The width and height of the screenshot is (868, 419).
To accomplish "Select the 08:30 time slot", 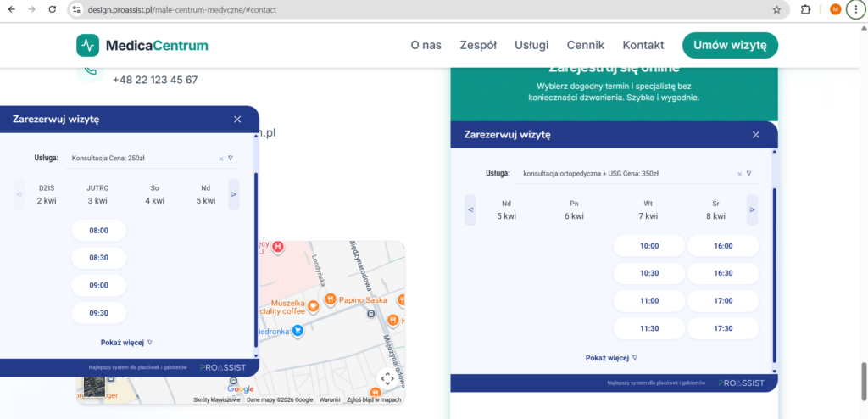I will pos(98,258).
